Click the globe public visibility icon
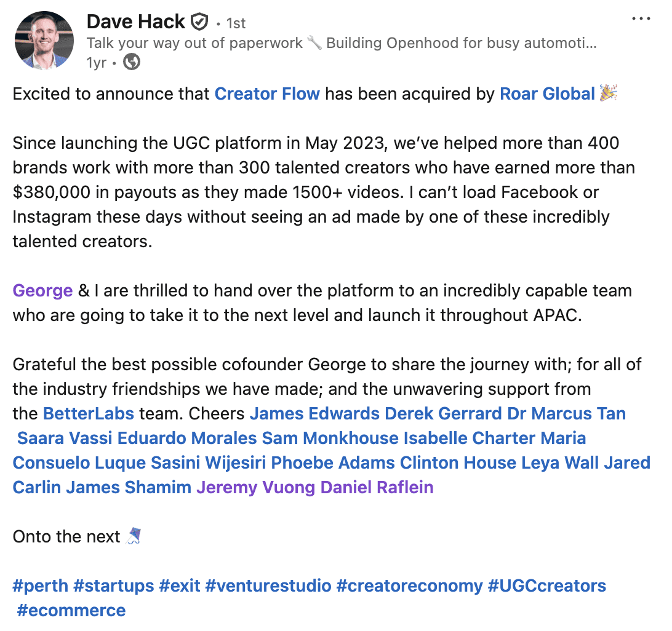 tap(132, 62)
